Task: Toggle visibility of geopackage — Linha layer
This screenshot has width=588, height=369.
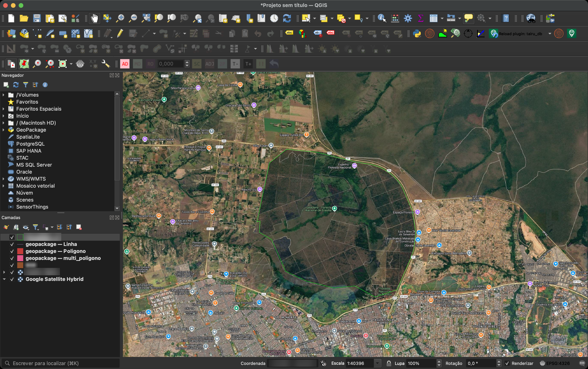Action: 12,244
